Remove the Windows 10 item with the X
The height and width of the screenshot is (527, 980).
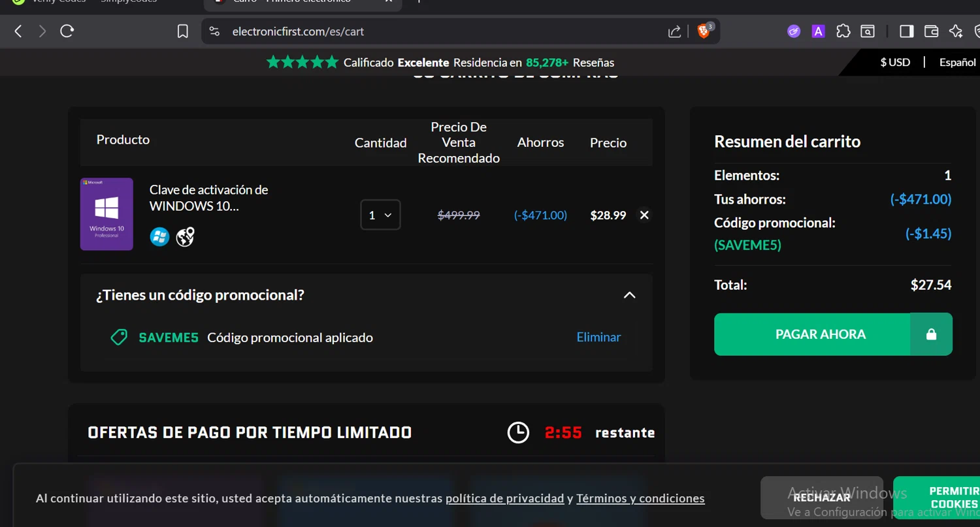(644, 215)
